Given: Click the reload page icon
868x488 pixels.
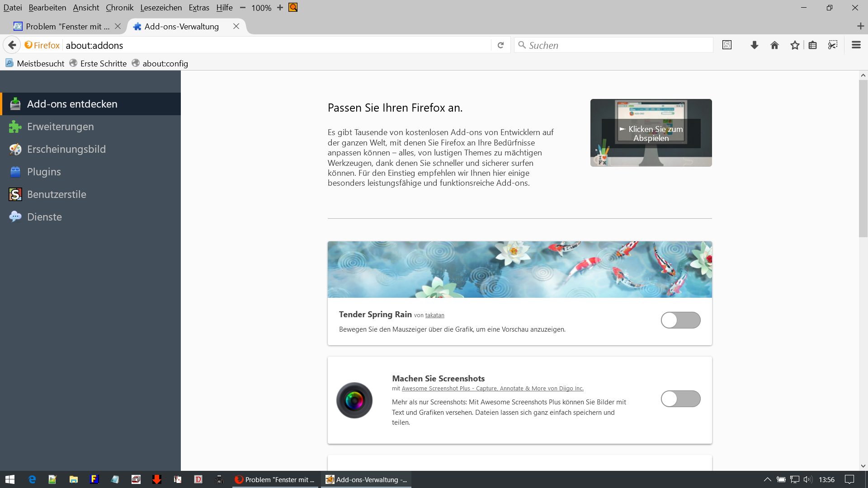Looking at the screenshot, I should [500, 45].
